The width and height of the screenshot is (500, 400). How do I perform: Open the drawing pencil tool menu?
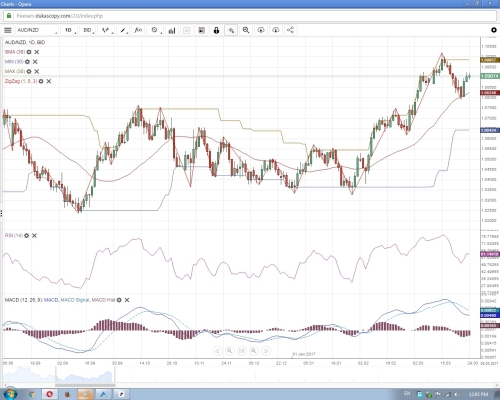tap(124, 30)
